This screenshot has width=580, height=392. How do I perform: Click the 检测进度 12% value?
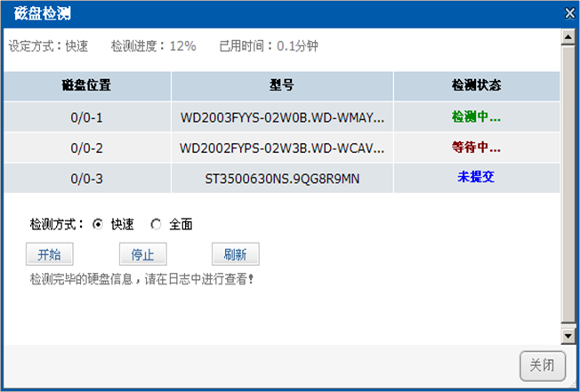(x=182, y=46)
